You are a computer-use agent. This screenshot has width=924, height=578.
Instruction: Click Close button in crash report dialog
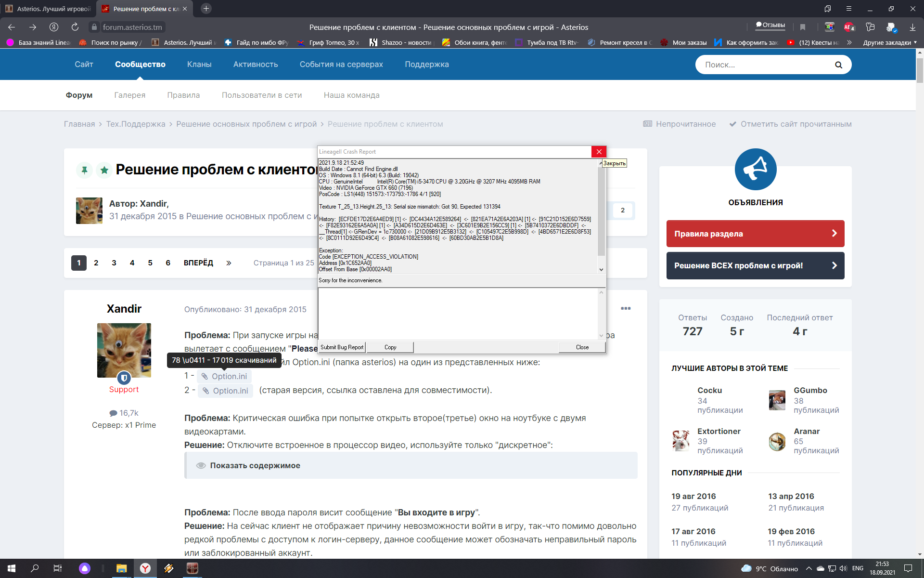582,347
